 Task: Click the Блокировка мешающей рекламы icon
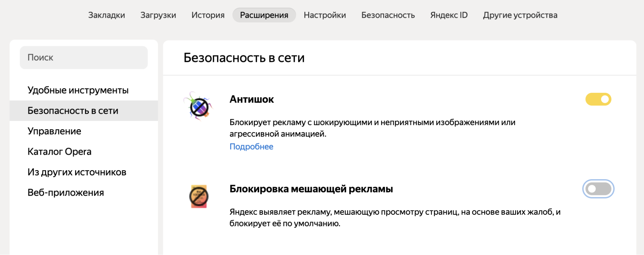199,196
